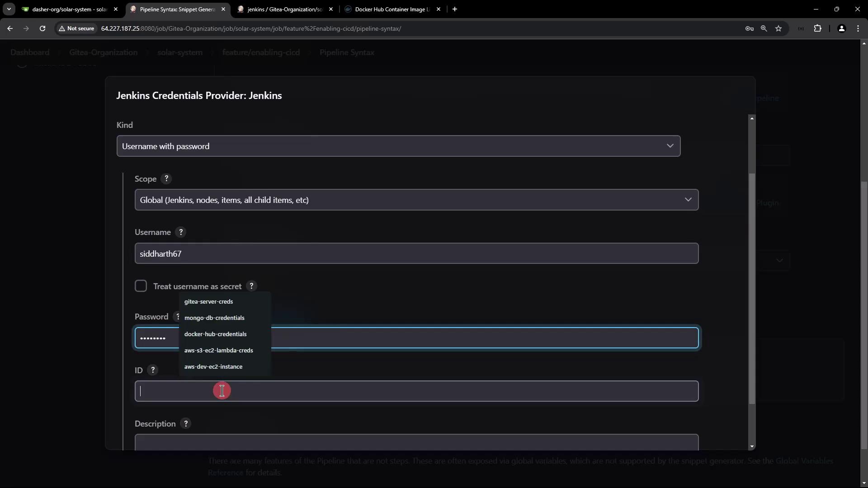Choose docker-hub-credentials autocomplete suggestion

tap(215, 334)
